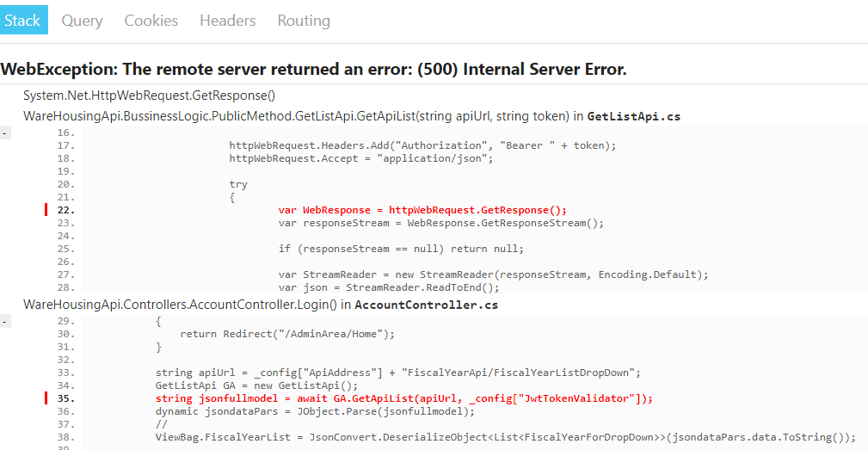
Task: Click line 17 httpWebRequest.Headers.Add code
Action: pos(422,145)
